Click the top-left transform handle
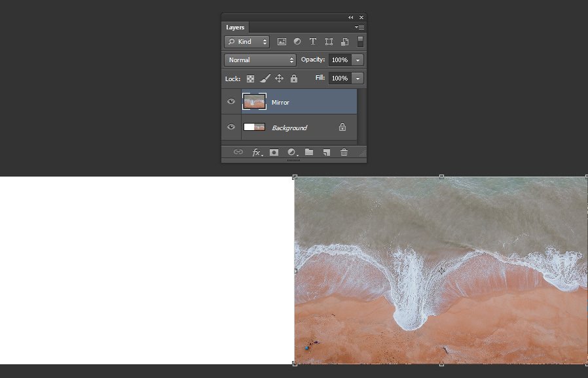The image size is (588, 378). coord(295,177)
